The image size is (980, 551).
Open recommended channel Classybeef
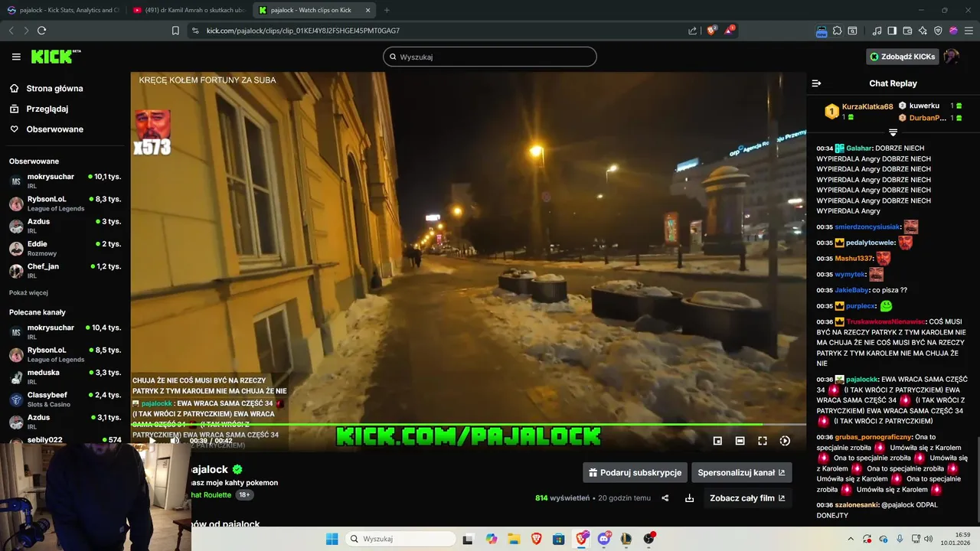[65, 399]
